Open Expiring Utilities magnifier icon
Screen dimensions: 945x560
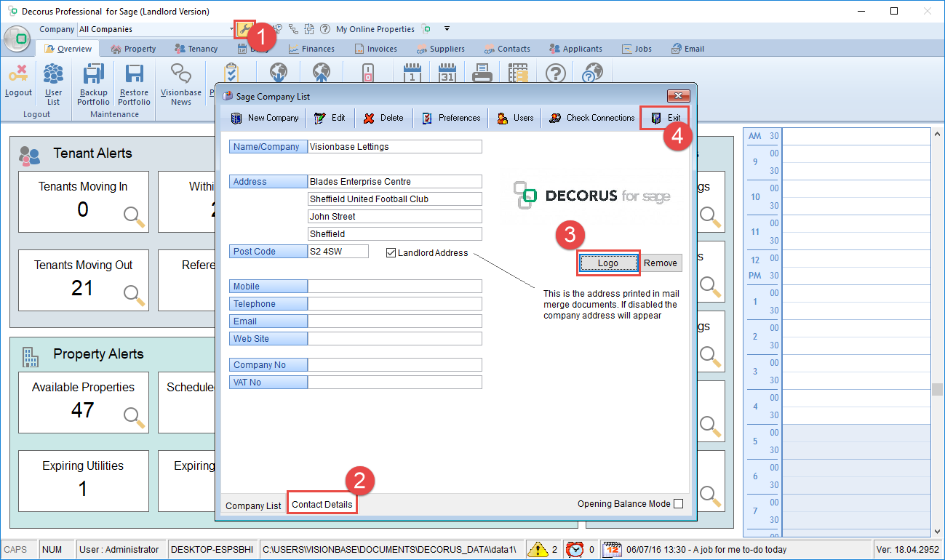135,495
